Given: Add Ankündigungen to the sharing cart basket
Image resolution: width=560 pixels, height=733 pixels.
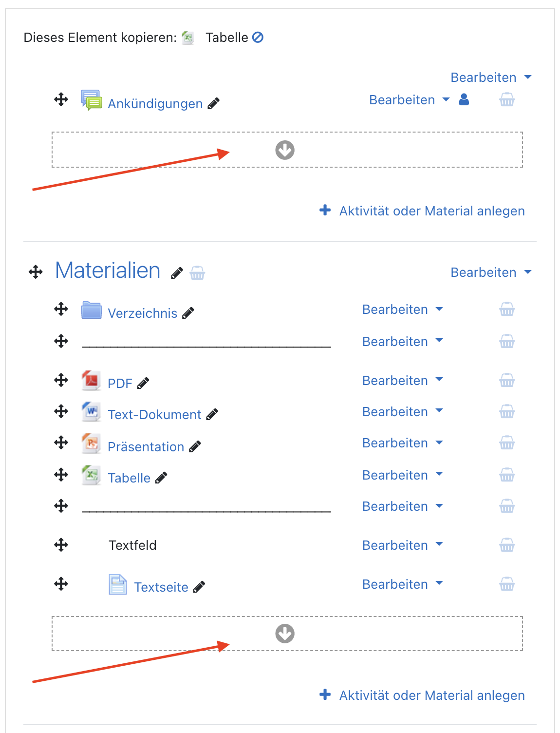Looking at the screenshot, I should coord(507,100).
